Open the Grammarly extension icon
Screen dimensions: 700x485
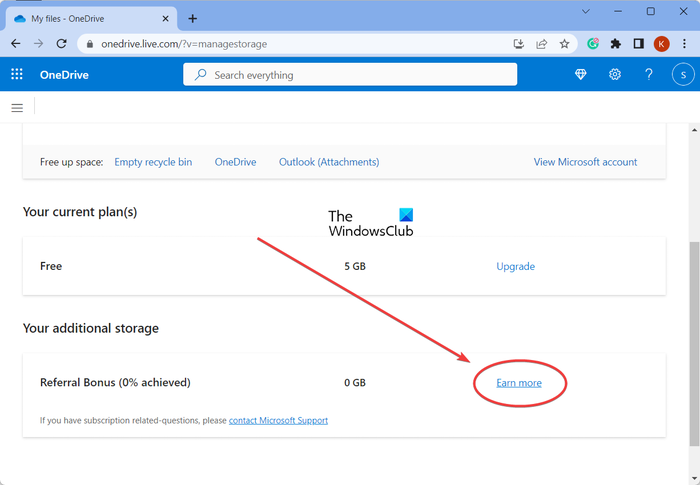tap(593, 43)
